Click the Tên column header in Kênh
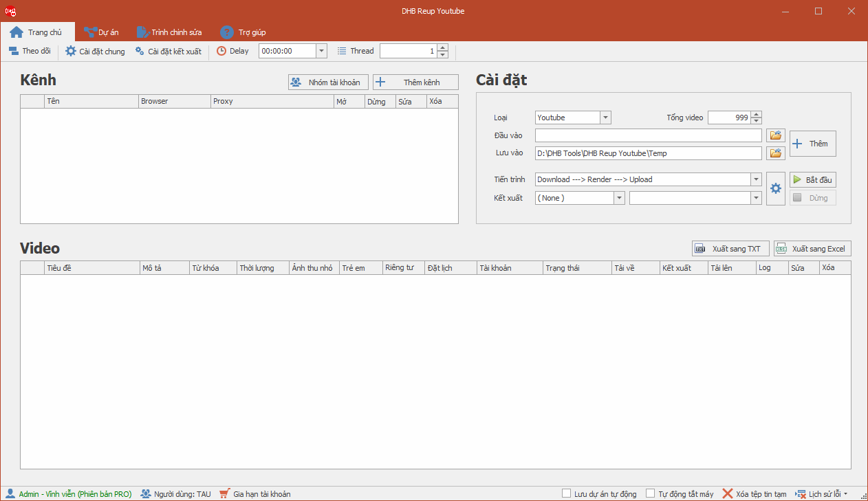Screen dimensions: 868x501 coord(91,101)
